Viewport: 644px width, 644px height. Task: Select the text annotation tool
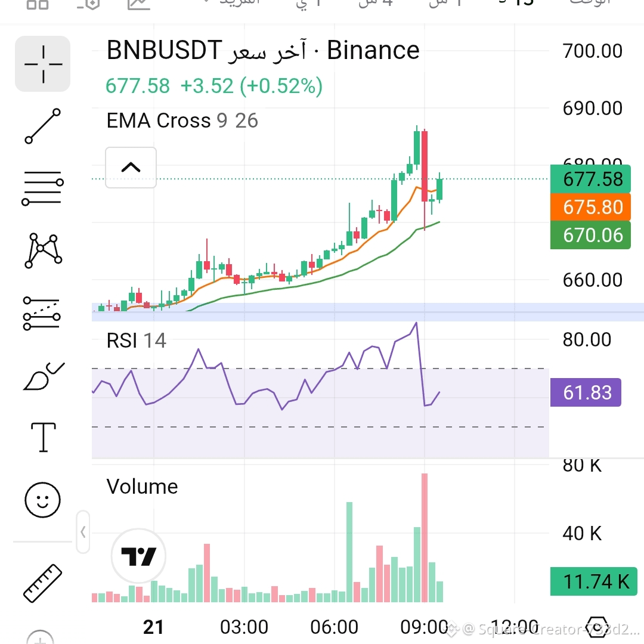click(x=43, y=438)
